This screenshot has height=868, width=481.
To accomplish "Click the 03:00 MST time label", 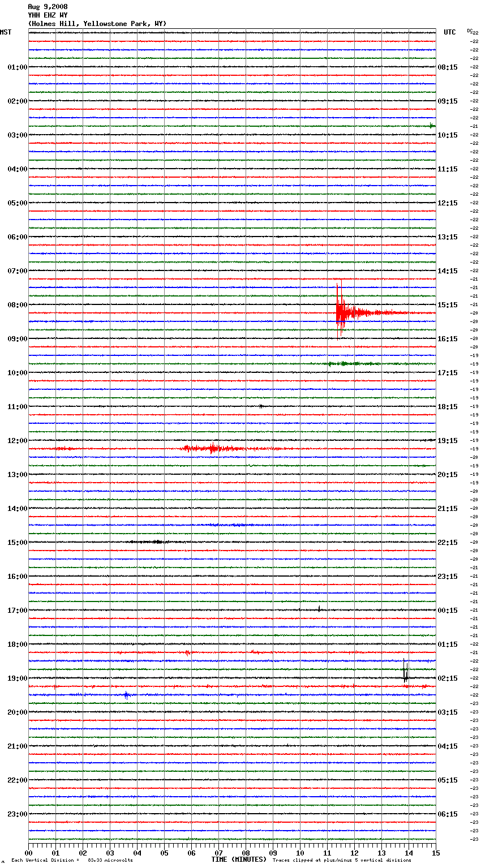I will tap(17, 135).
